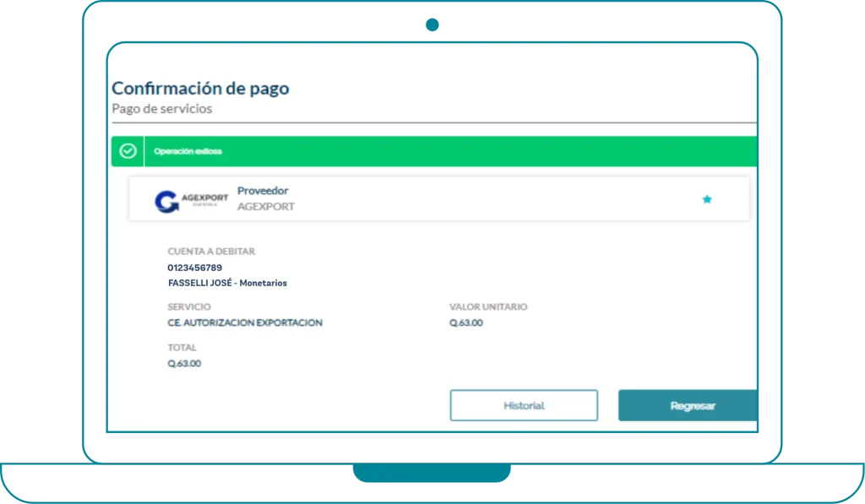Click the green success checkmark icon
Viewport: 865px width, 504px height.
click(x=128, y=151)
